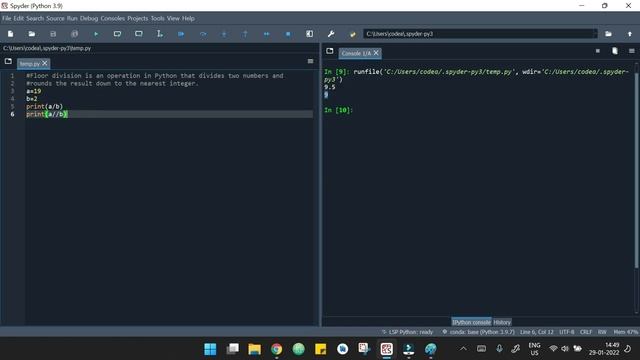The height and width of the screenshot is (360, 640).
Task: Click Line 6, Col 12 status
Action: point(537,332)
